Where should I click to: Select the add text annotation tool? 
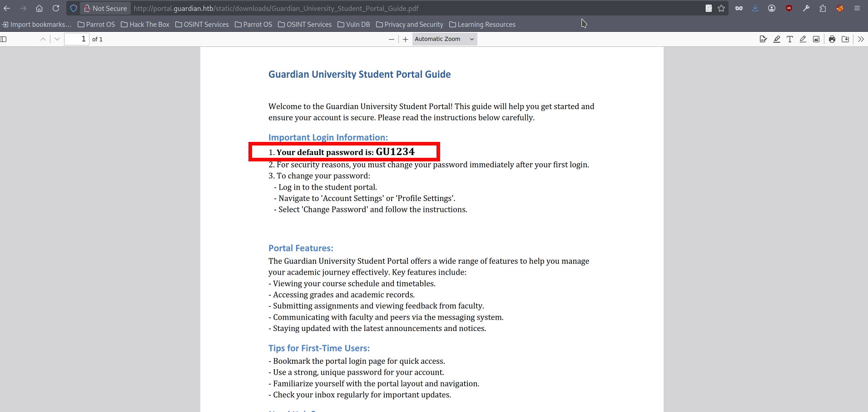(790, 39)
